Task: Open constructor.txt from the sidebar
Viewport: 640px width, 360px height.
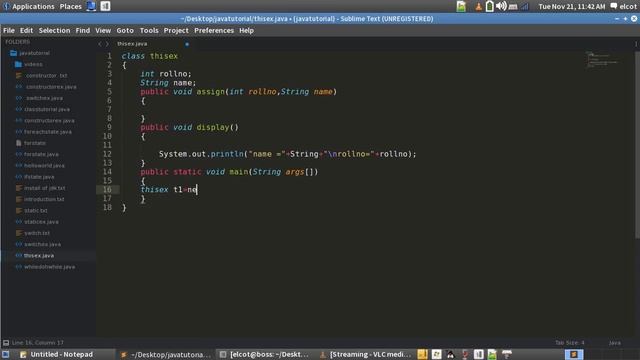Action: [46, 76]
